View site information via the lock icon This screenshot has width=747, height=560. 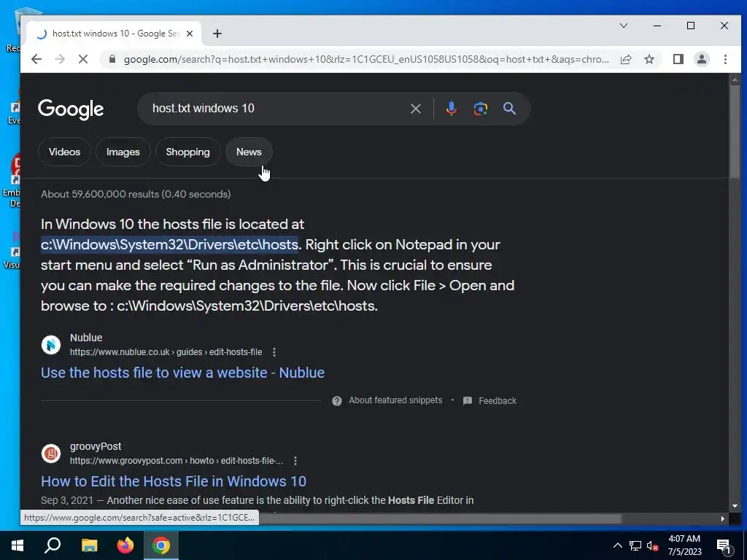(x=112, y=59)
